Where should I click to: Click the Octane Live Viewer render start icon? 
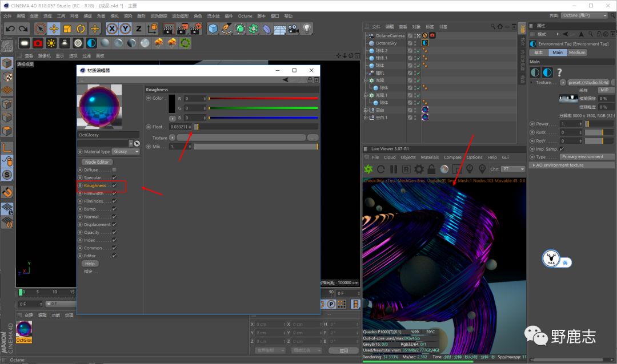pos(368,169)
